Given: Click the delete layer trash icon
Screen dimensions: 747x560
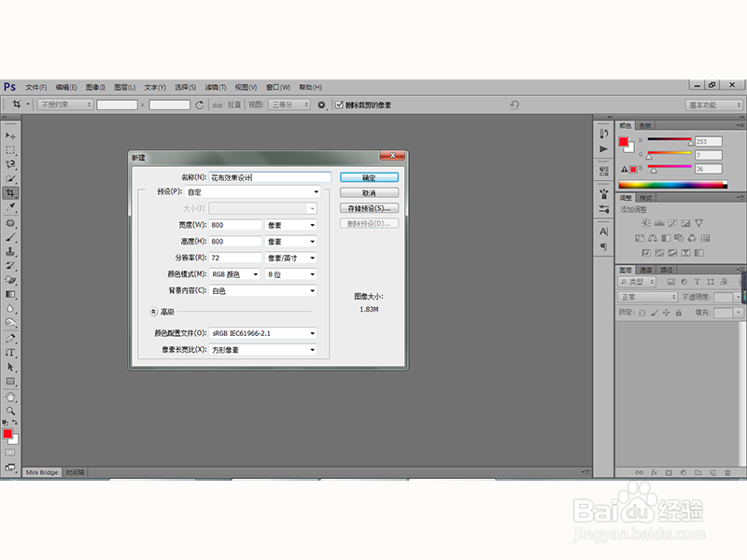Looking at the screenshot, I should pos(727,472).
